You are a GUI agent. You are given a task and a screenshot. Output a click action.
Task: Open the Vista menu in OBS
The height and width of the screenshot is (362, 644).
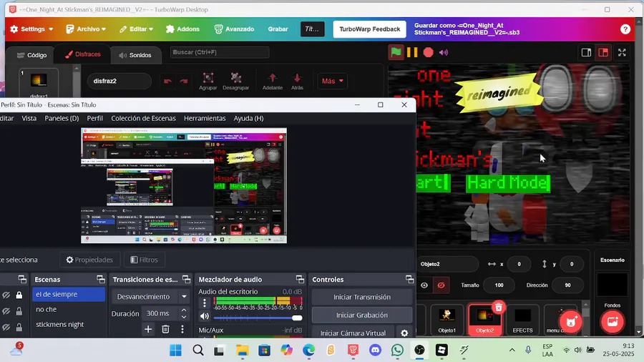(x=29, y=118)
